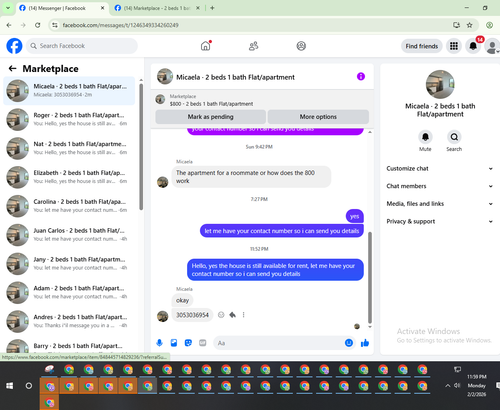The height and width of the screenshot is (410, 500).
Task: Click Mark as pending button
Action: 210,117
